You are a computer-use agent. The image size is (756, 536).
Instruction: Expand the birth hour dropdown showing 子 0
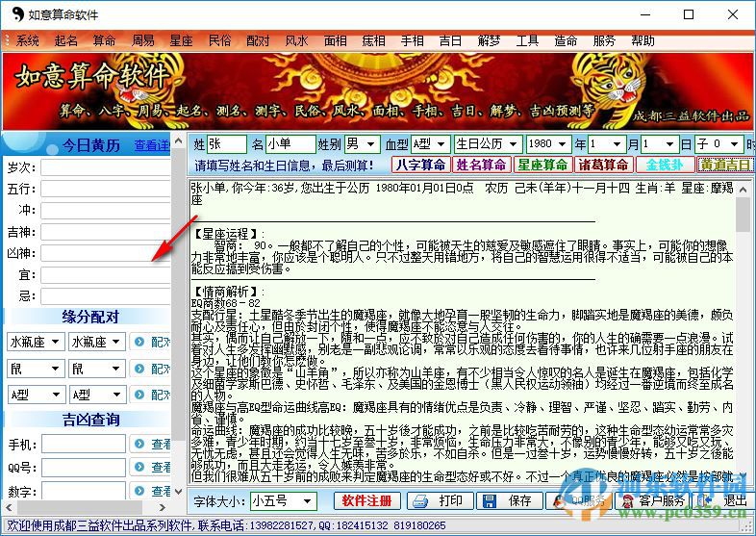734,143
